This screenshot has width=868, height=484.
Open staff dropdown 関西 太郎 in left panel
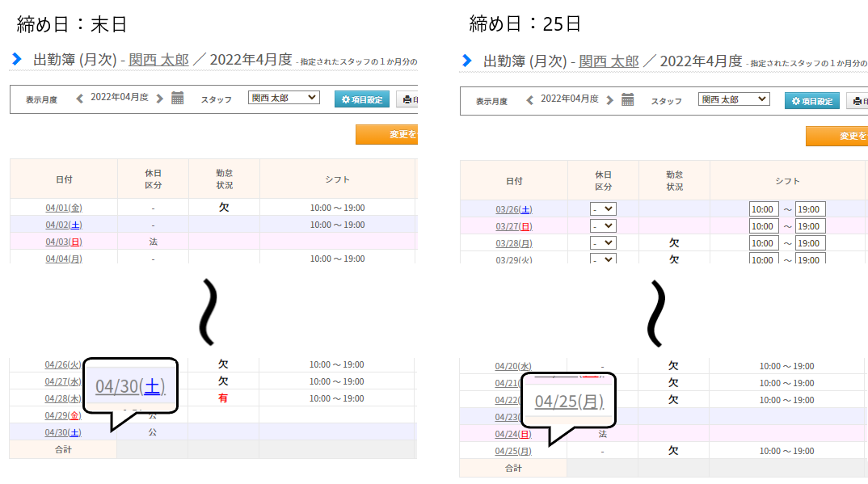[x=284, y=98]
